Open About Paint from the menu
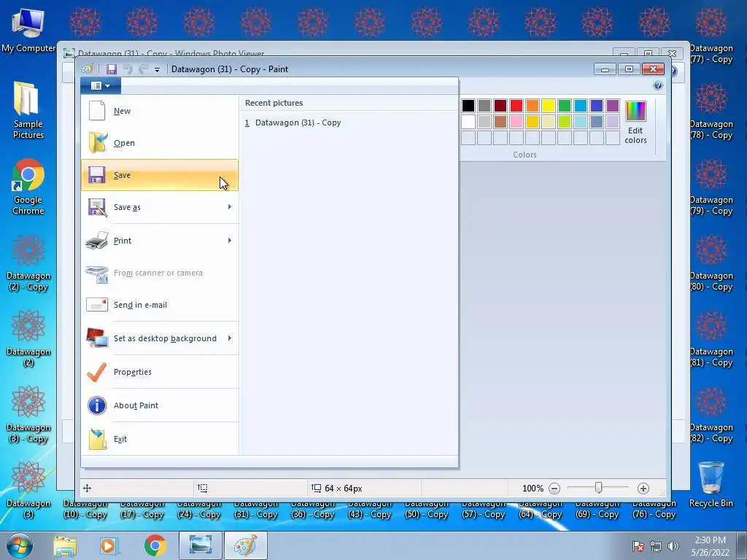747x560 pixels. (160, 405)
